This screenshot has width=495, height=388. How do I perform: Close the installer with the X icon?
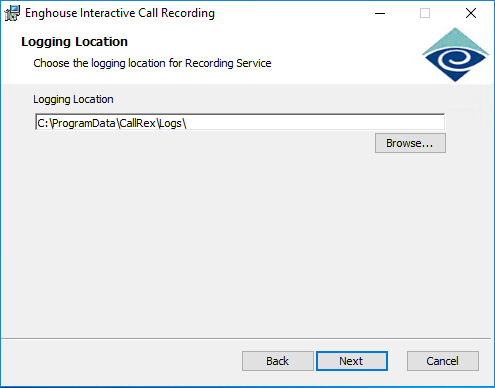[x=471, y=13]
